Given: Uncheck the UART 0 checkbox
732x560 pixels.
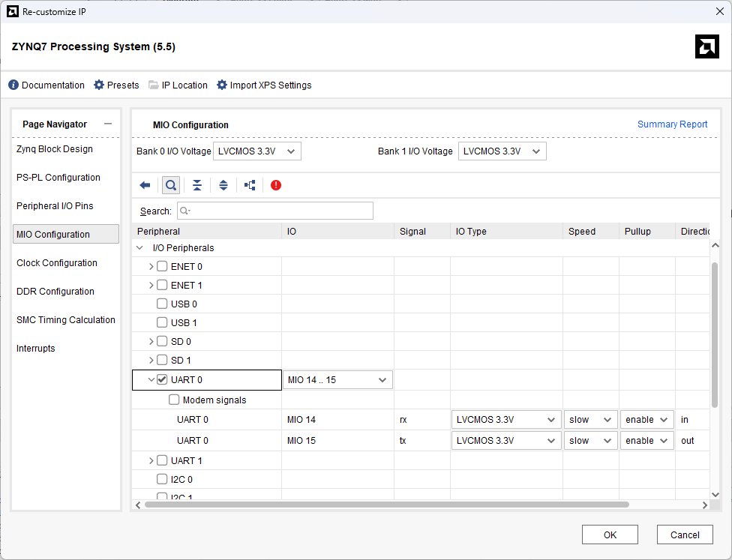Looking at the screenshot, I should click(x=162, y=379).
